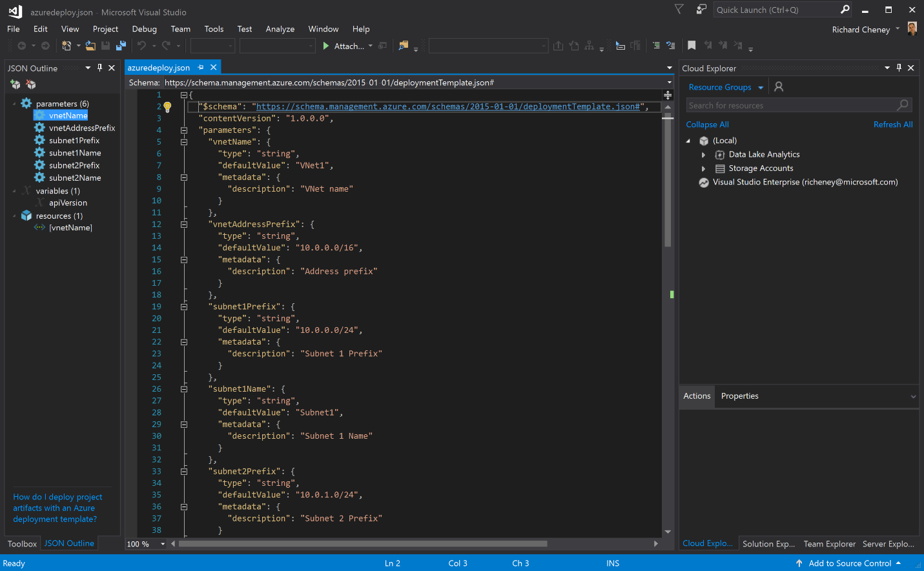This screenshot has width=924, height=571.
Task: Open the 100 % zoom dropdown
Action: click(x=163, y=544)
